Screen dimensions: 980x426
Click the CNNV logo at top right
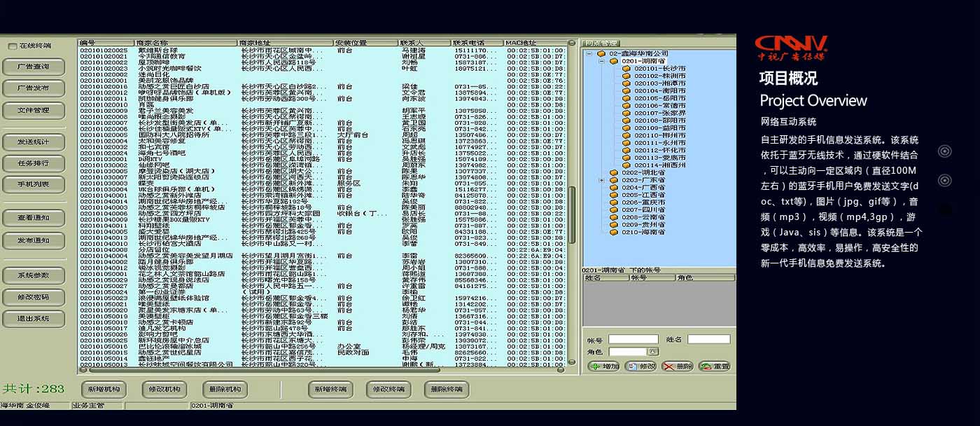pyautogui.click(x=792, y=47)
